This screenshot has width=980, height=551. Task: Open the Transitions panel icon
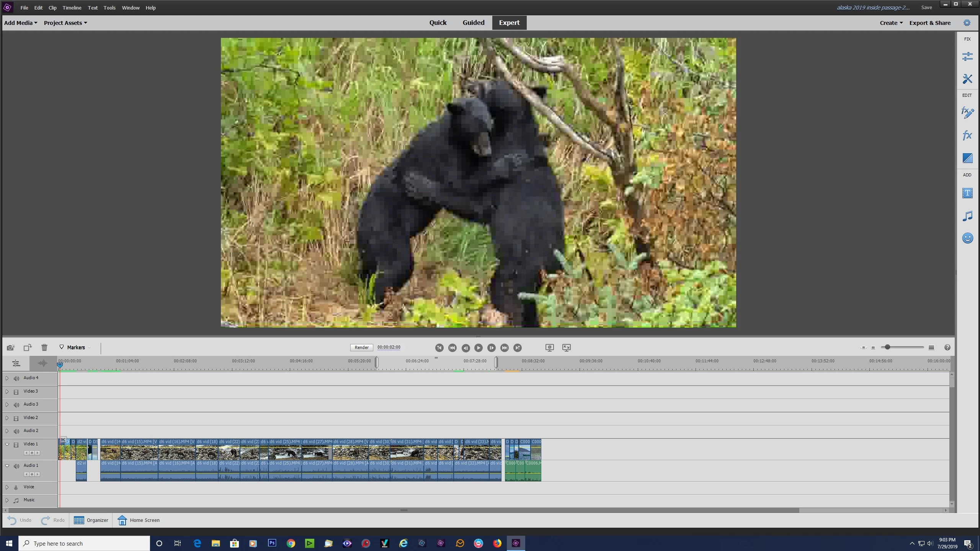[x=967, y=158]
